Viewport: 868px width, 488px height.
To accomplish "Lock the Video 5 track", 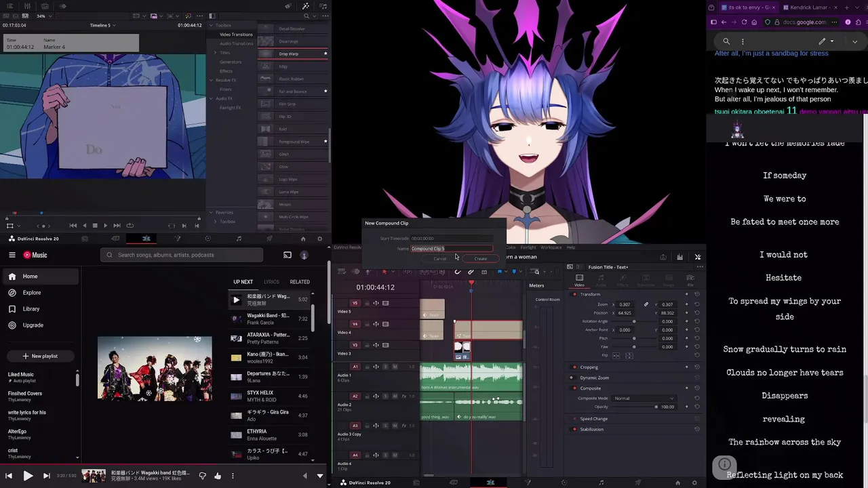I will tap(367, 303).
